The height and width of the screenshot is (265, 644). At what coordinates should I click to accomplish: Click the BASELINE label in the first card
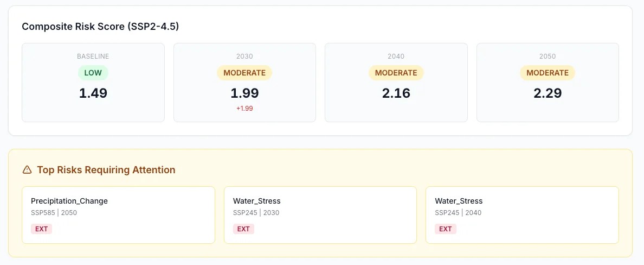tap(93, 56)
